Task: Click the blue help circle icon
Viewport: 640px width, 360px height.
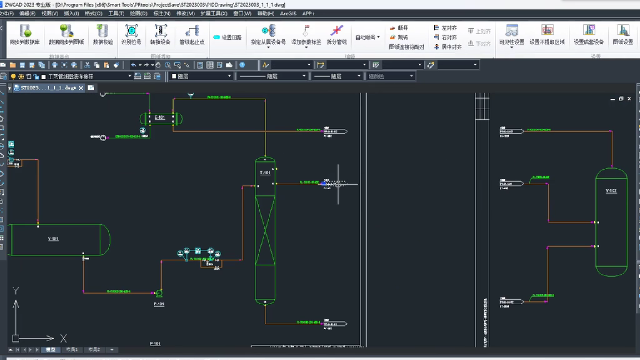Action: tap(242, 65)
